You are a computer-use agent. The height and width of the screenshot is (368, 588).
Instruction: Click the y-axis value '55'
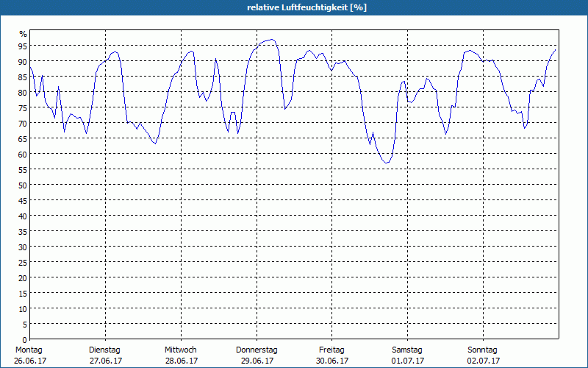(x=23, y=169)
